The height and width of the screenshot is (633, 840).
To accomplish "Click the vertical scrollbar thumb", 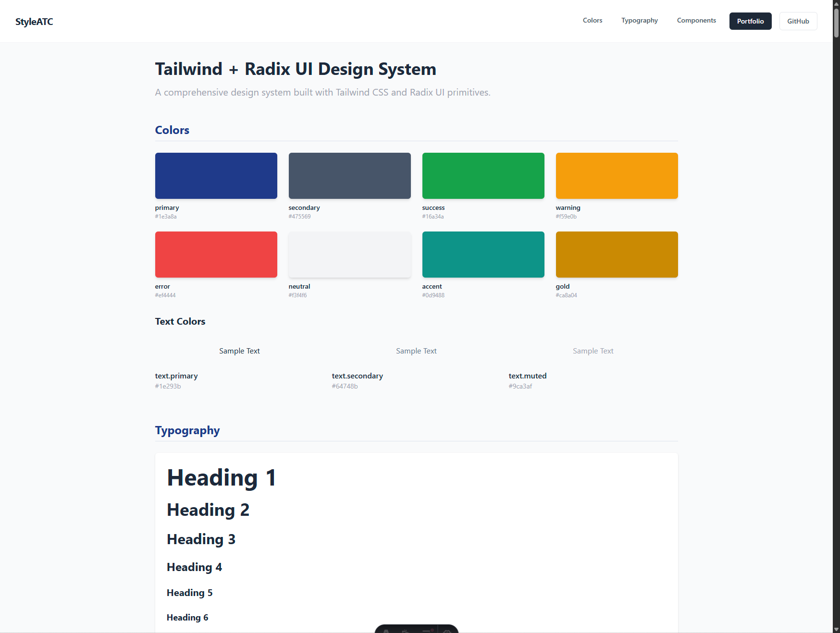I will pos(836,23).
